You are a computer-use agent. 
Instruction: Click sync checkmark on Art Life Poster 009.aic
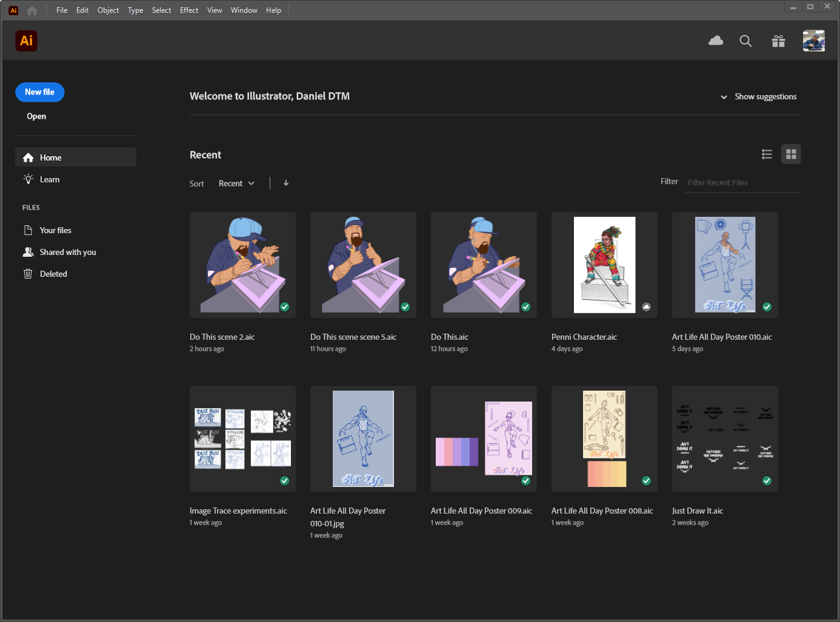click(x=525, y=481)
